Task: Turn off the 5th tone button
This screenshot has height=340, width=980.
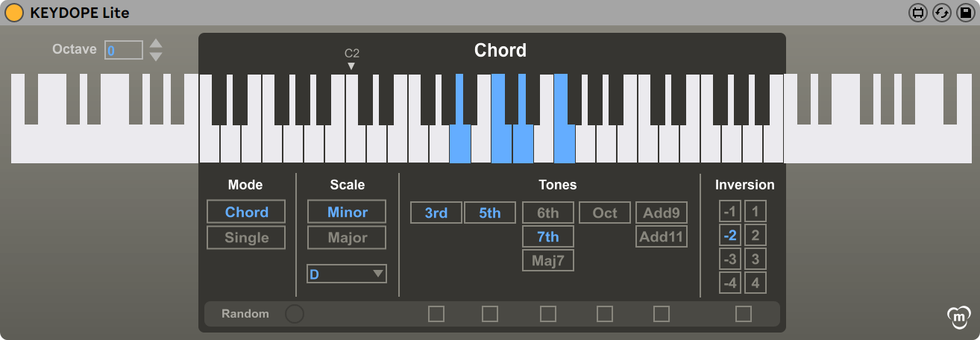Action: click(490, 212)
